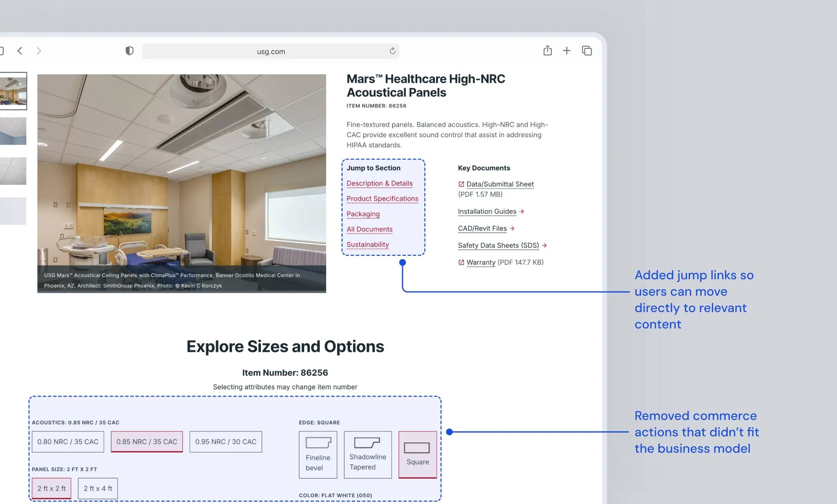The height and width of the screenshot is (504, 837).
Task: Choose 0.80 NRC / 35 CAC acoustics
Action: tap(68, 442)
